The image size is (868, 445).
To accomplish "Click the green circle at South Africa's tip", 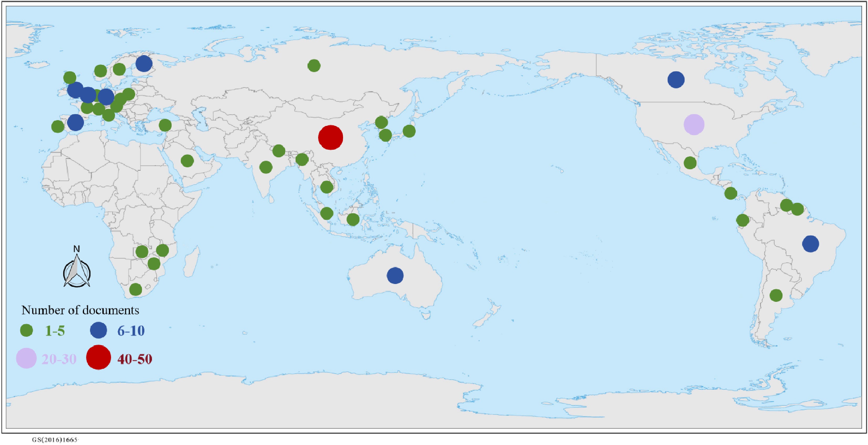I will (135, 289).
